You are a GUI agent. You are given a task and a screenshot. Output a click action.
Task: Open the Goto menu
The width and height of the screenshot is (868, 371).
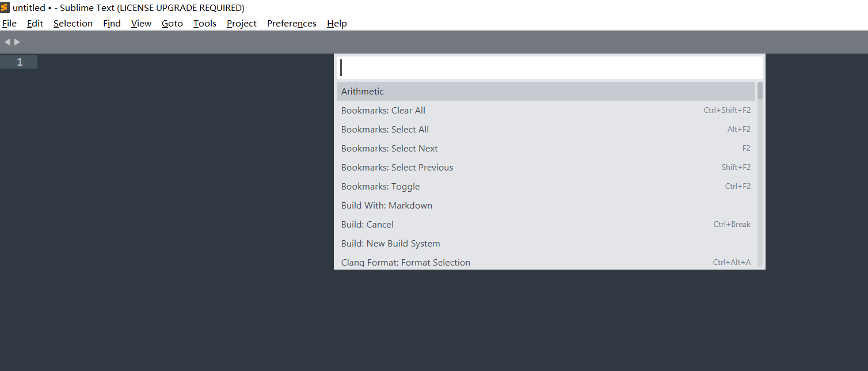(x=172, y=23)
